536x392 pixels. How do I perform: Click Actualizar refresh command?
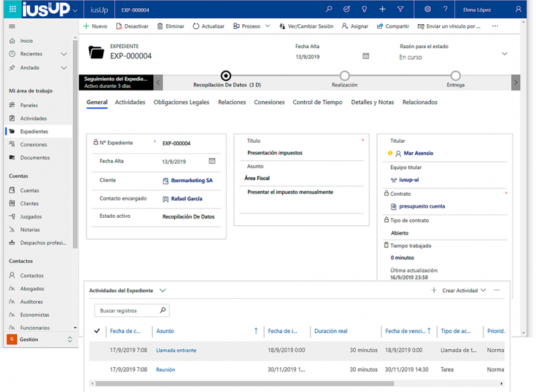coord(208,26)
